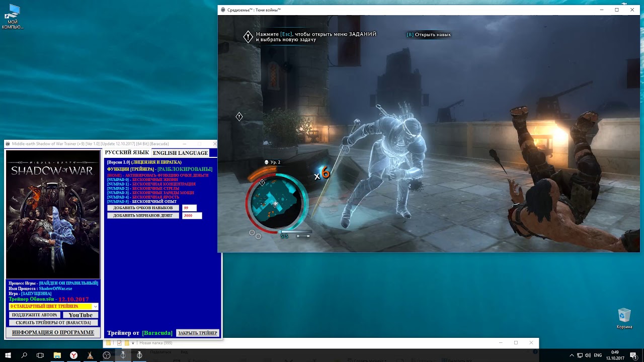Image resolution: width=644 pixels, height=362 pixels.
Task: Click the x6 combo counter in game
Action: coord(321,174)
